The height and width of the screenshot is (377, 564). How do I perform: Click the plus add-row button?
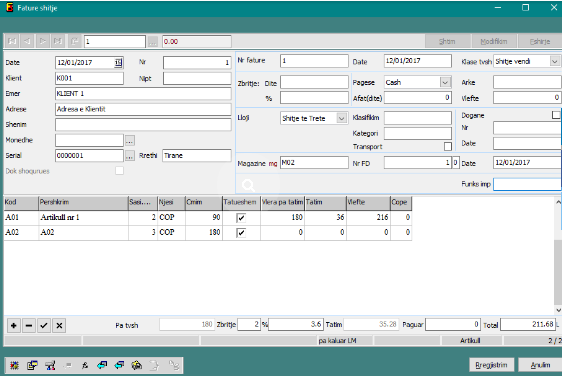click(14, 326)
